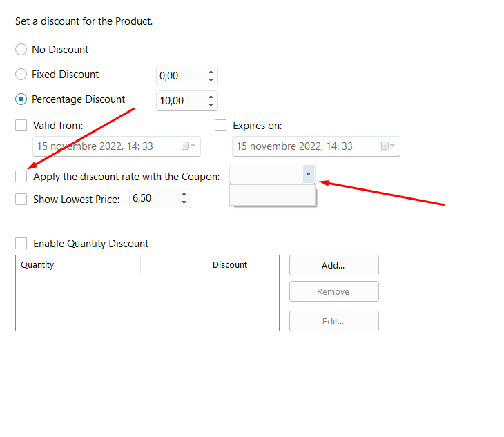Enable Quantity Discount checkbox
The height and width of the screenshot is (437, 504).
21,244
